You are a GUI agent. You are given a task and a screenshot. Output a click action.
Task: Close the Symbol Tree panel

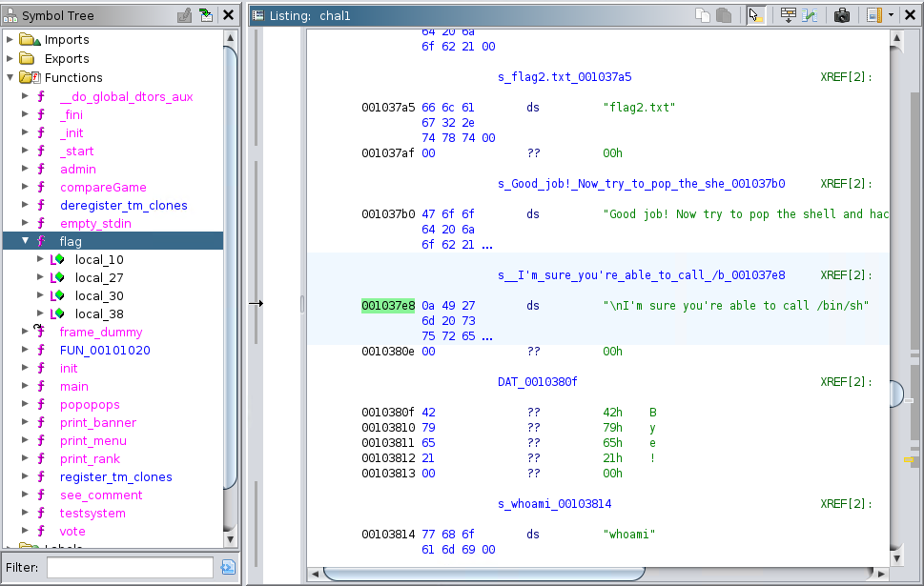(228, 15)
